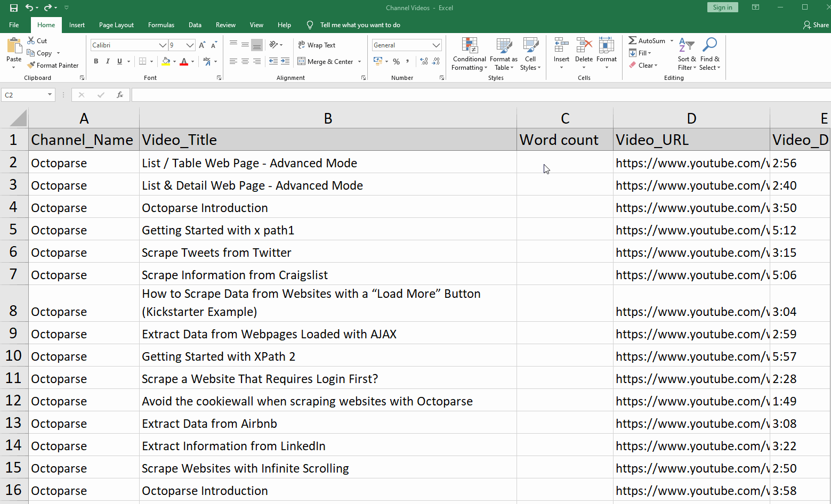Toggle Underline formatting
The width and height of the screenshot is (831, 504).
tap(119, 61)
